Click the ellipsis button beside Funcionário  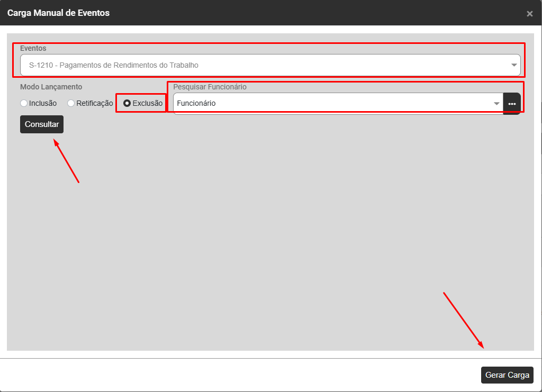click(512, 104)
